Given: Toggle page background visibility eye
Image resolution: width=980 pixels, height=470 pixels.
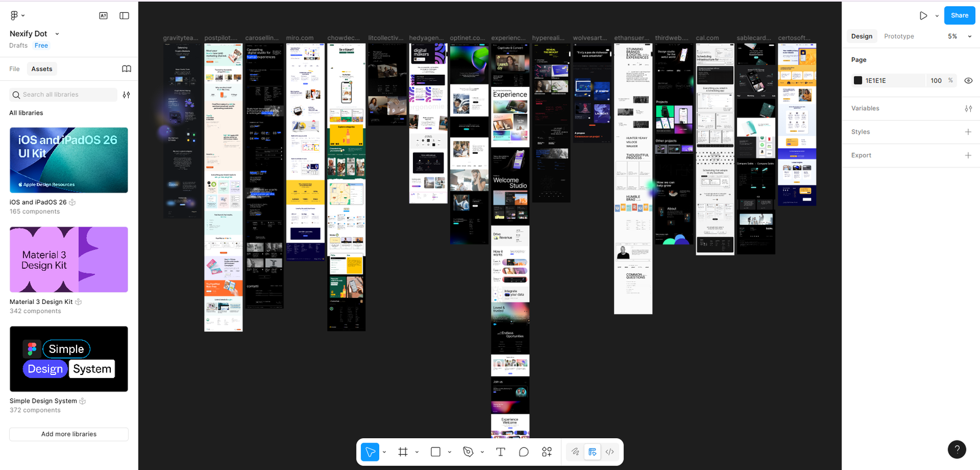Looking at the screenshot, I should click(968, 81).
